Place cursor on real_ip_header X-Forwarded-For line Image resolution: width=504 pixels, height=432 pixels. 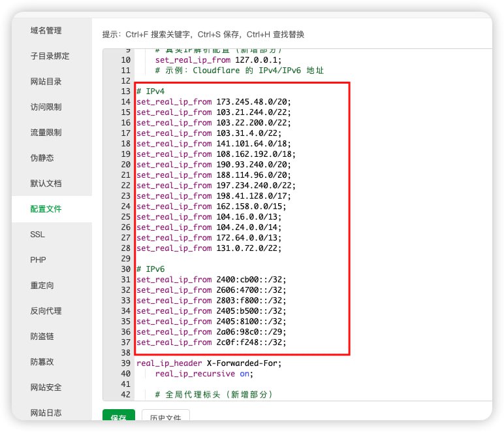(209, 363)
